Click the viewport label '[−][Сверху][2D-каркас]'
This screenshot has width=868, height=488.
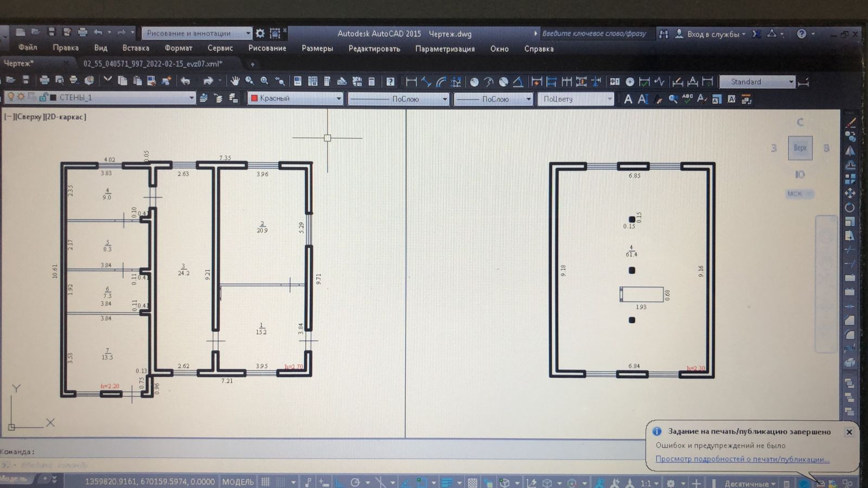pyautogui.click(x=46, y=117)
